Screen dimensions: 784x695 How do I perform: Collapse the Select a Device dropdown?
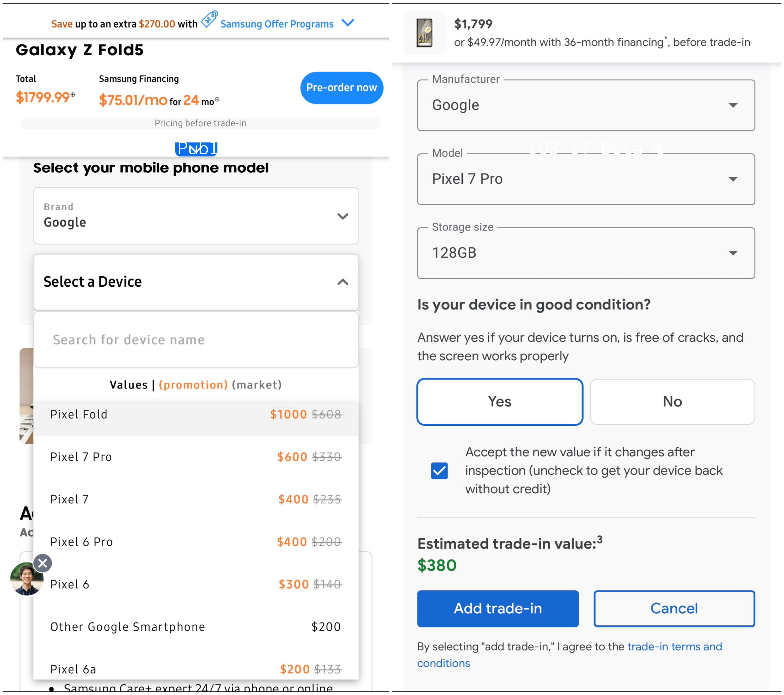tap(343, 282)
